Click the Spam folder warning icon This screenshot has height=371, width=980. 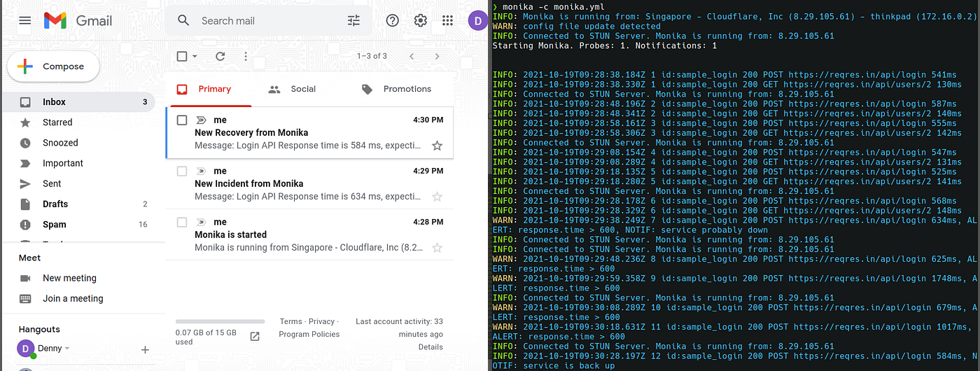(x=25, y=224)
